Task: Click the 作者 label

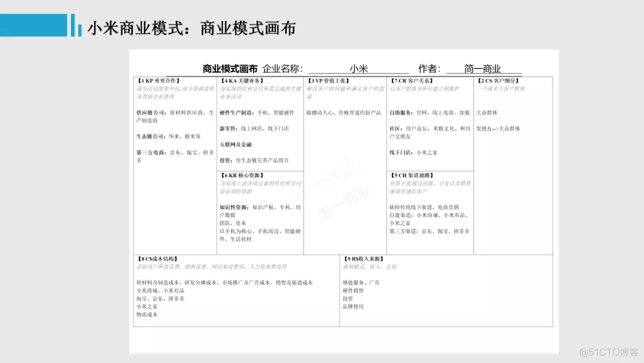Action: 429,69
